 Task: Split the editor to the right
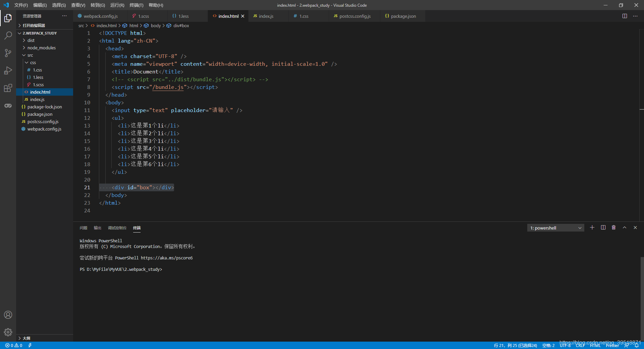[625, 16]
